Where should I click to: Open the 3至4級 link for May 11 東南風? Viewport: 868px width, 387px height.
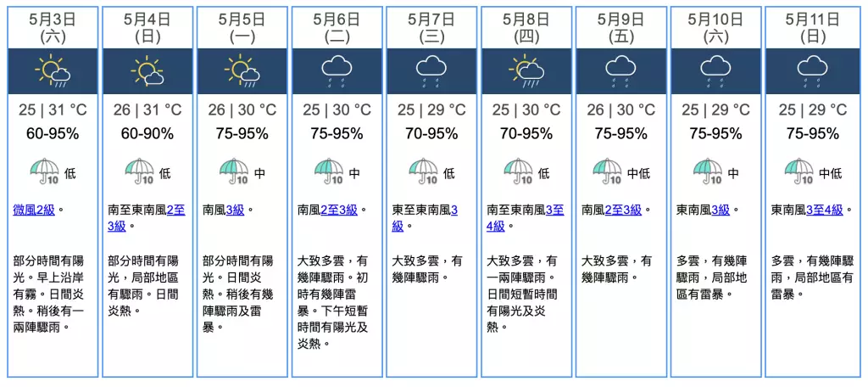pos(824,210)
